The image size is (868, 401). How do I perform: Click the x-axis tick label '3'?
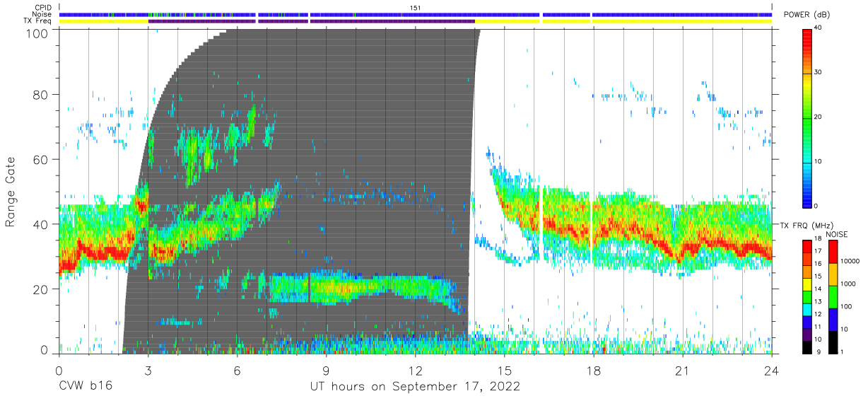coord(148,371)
